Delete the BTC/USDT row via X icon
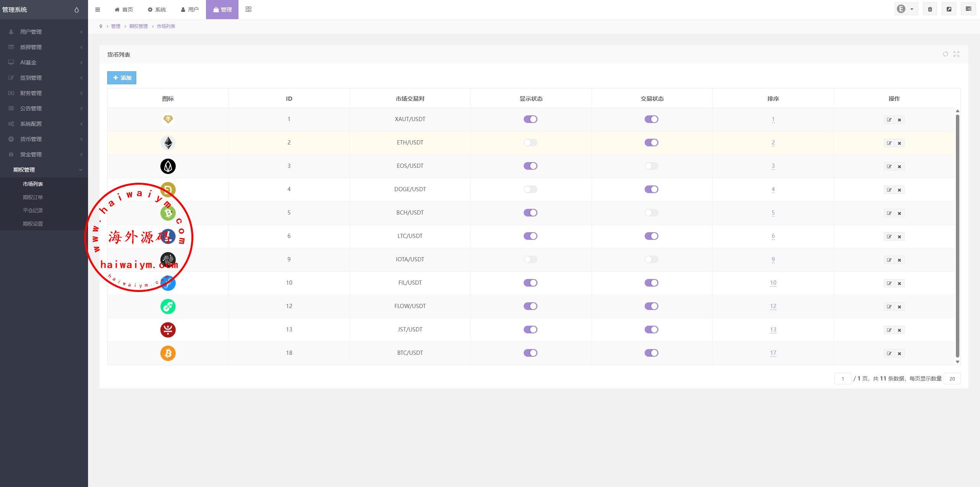Image resolution: width=980 pixels, height=487 pixels. point(900,353)
